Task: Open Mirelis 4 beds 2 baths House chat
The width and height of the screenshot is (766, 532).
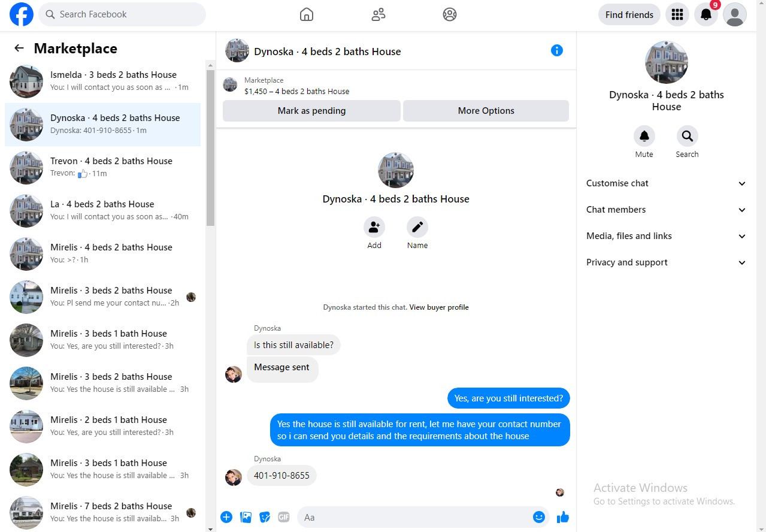Action: [x=103, y=254]
